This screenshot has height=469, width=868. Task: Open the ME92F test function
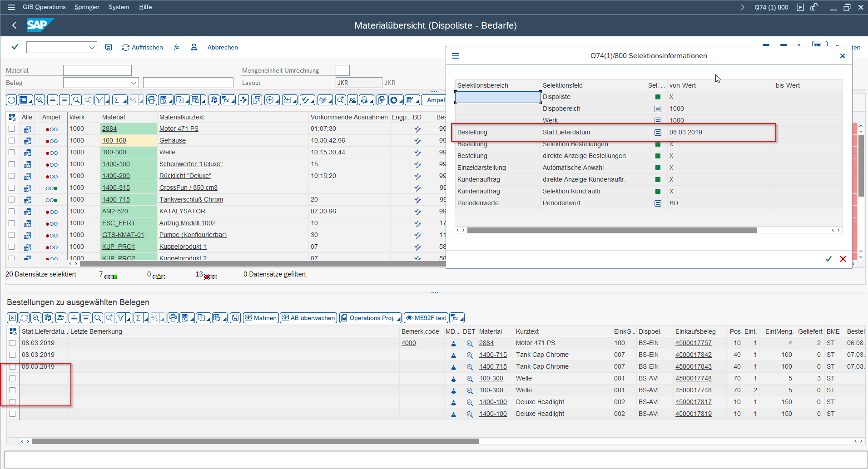click(x=426, y=318)
